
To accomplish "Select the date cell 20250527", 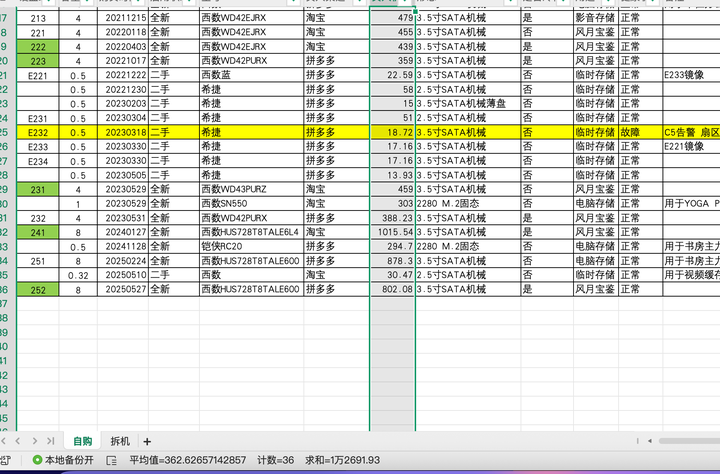I will point(123,289).
